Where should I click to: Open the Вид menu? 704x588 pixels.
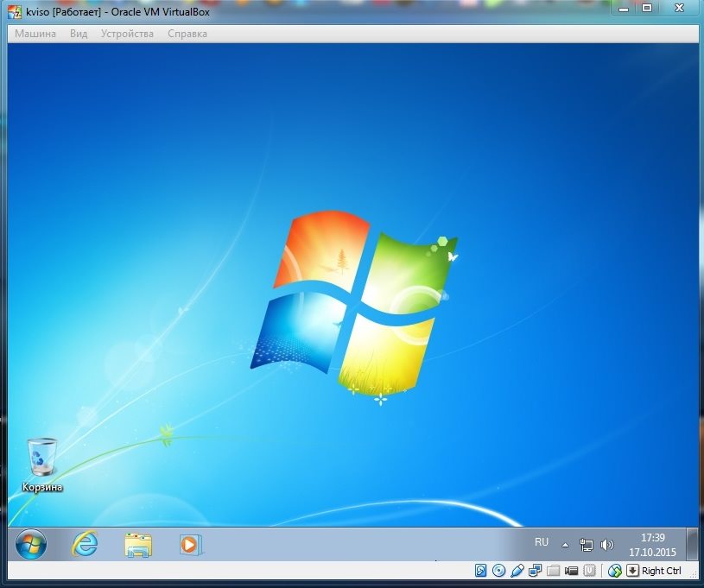click(x=79, y=34)
